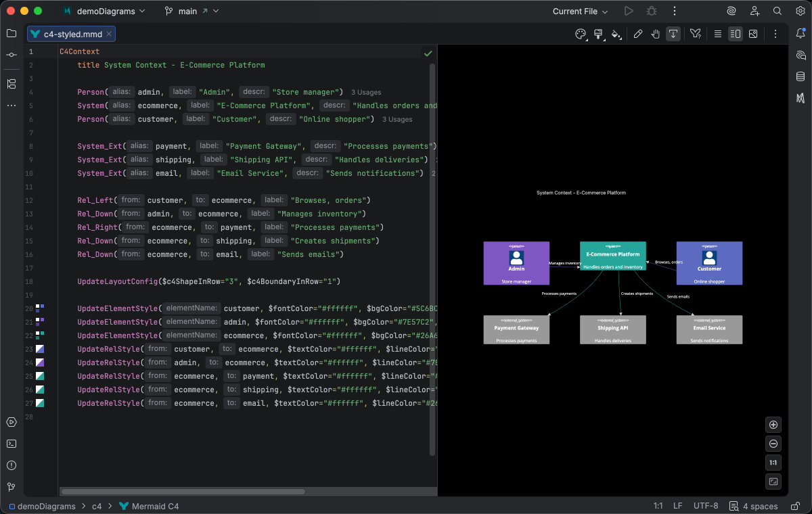
Task: Click the Code With Me add-user icon
Action: [754, 11]
